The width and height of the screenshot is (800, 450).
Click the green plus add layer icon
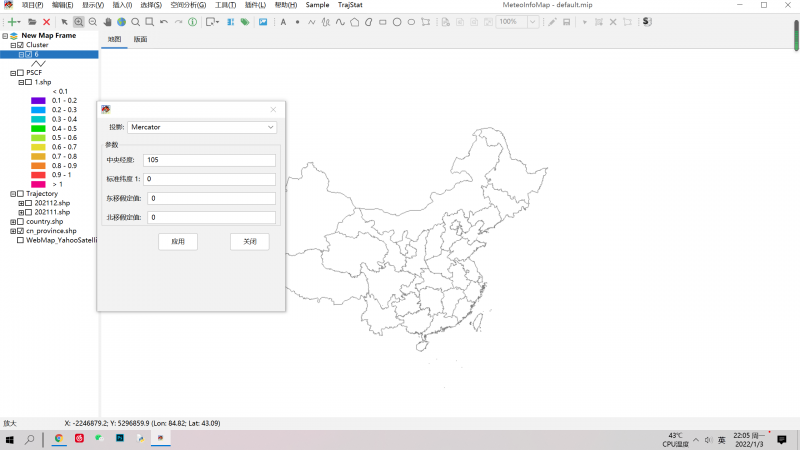pos(12,21)
